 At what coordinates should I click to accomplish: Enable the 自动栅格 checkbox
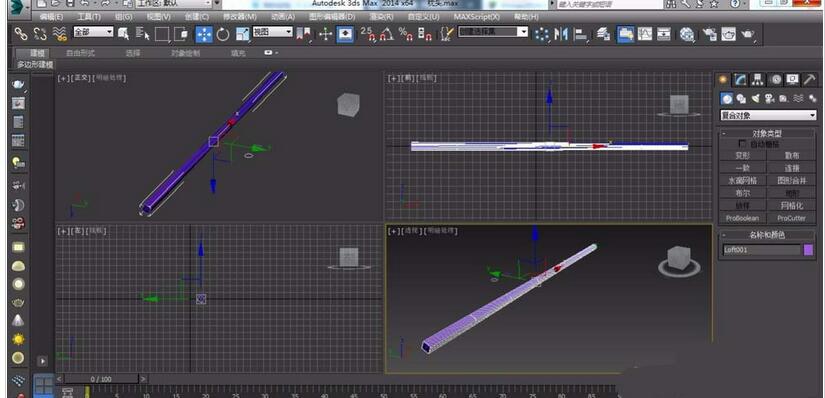coord(742,143)
